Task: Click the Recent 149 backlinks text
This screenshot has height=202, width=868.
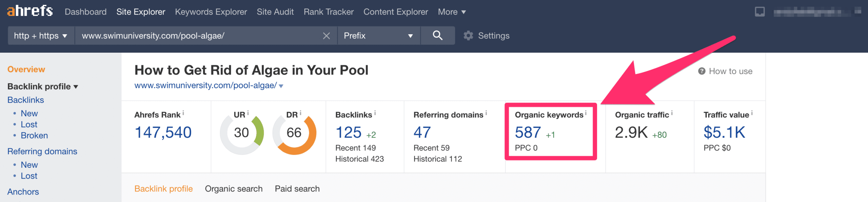Action: 356,148
